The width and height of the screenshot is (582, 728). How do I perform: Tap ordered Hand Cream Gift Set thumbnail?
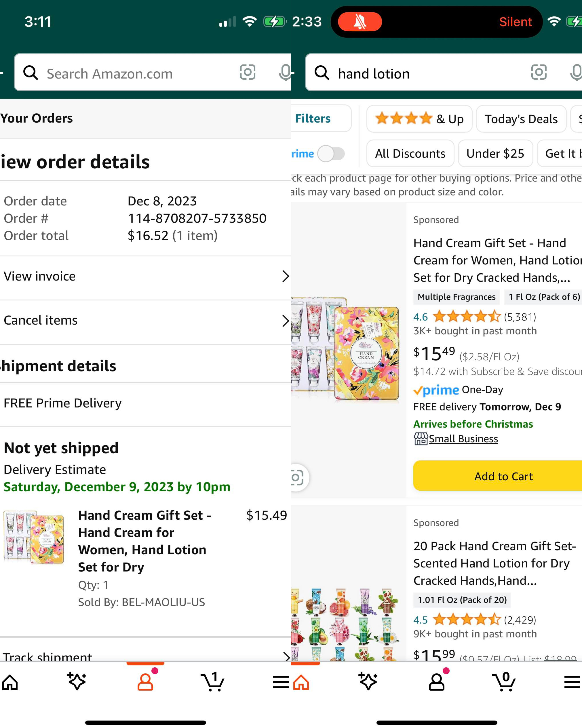(x=34, y=537)
